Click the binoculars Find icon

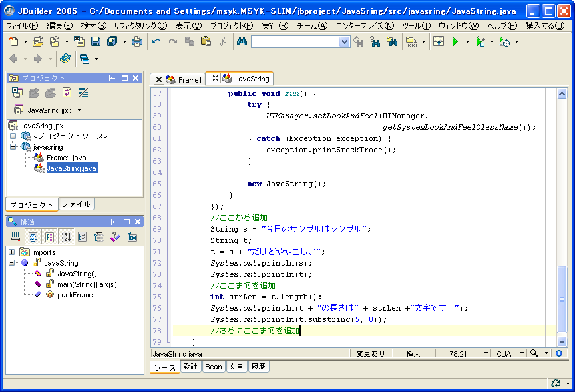click(242, 41)
